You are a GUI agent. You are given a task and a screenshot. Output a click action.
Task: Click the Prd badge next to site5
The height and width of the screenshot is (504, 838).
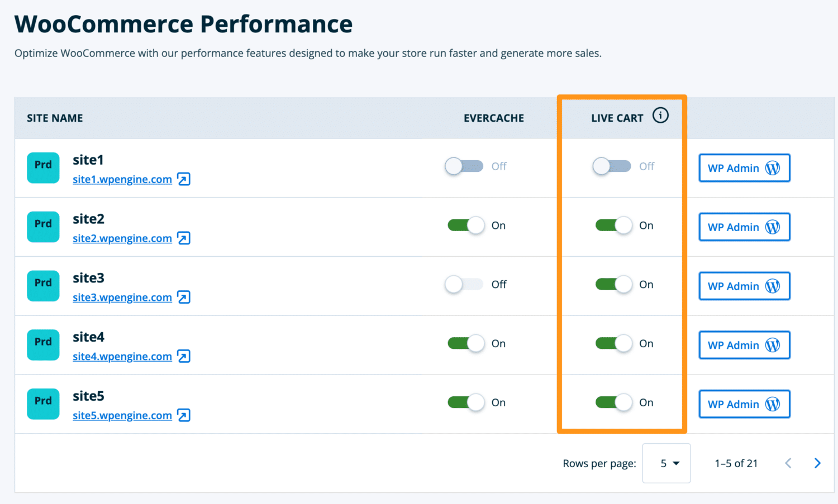coord(43,404)
